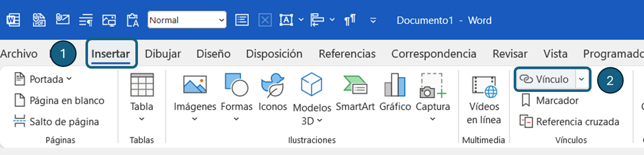
Task: Open Customize Quick Access Toolbar arrow
Action: pyautogui.click(x=373, y=20)
